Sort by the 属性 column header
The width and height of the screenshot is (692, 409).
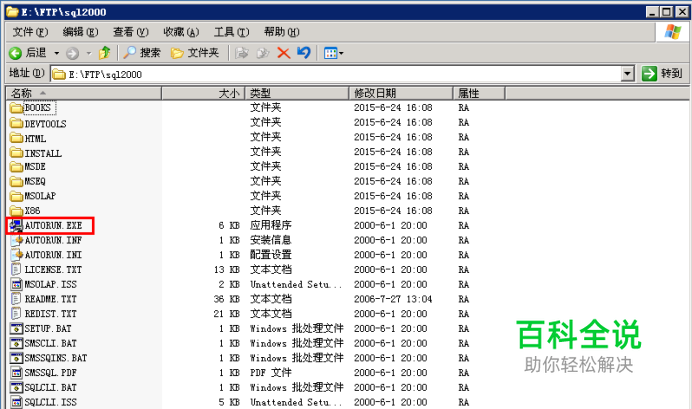point(479,93)
